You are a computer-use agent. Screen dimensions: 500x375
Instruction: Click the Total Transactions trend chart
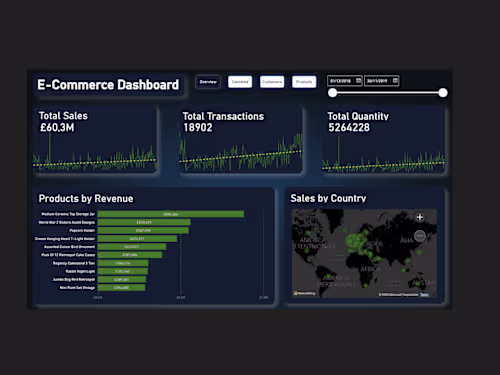click(x=241, y=153)
